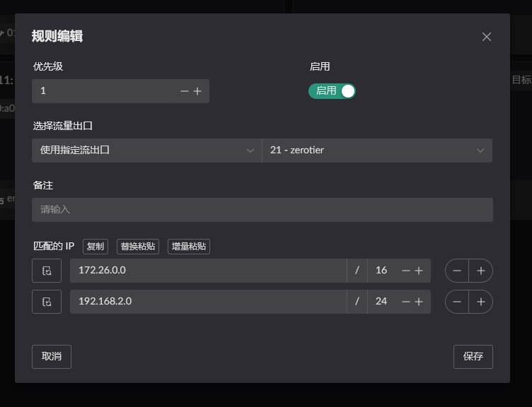Remove the 172.26.0.0 IP row
The width and height of the screenshot is (532, 407).
457,271
